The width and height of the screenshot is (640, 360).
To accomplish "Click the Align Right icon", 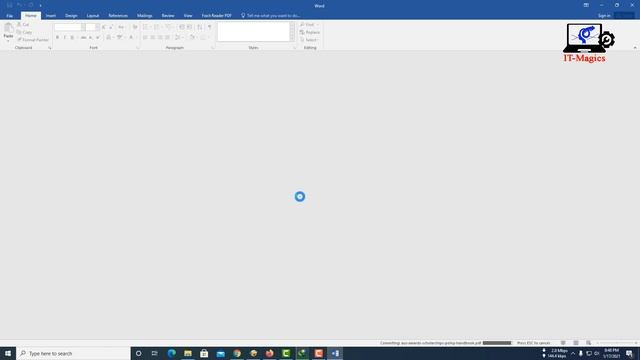I will pyautogui.click(x=160, y=38).
